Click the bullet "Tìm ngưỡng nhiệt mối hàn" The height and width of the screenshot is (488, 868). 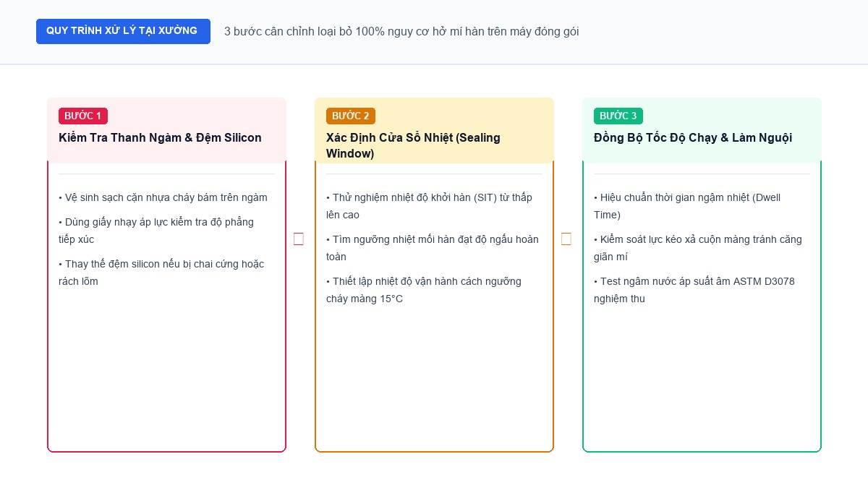[433, 248]
